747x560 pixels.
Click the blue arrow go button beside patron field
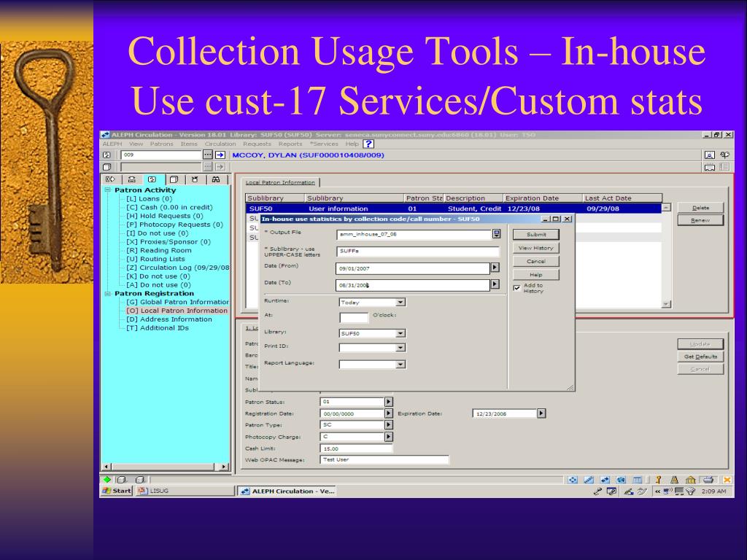(x=220, y=155)
